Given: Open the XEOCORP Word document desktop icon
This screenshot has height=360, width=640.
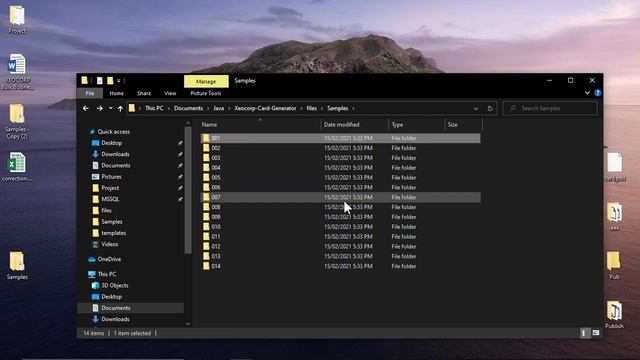Looking at the screenshot, I should 17,71.
